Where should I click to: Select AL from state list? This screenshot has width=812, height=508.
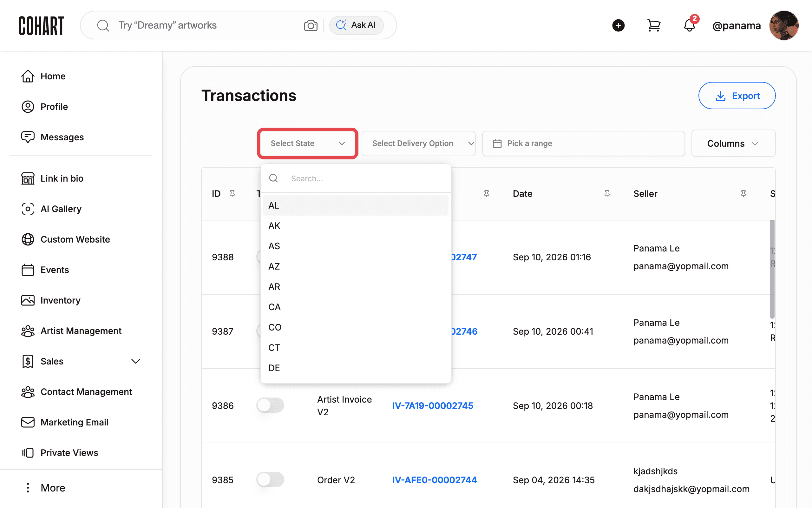point(356,205)
